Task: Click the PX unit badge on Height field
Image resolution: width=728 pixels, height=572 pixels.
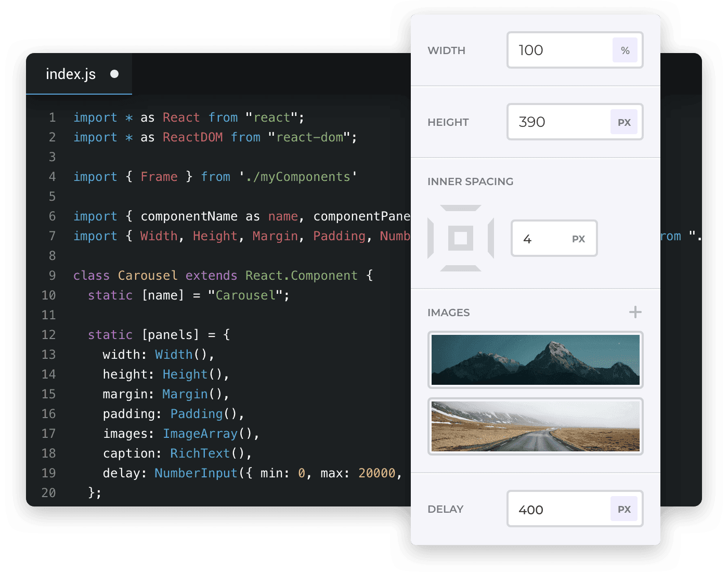Action: click(x=623, y=122)
